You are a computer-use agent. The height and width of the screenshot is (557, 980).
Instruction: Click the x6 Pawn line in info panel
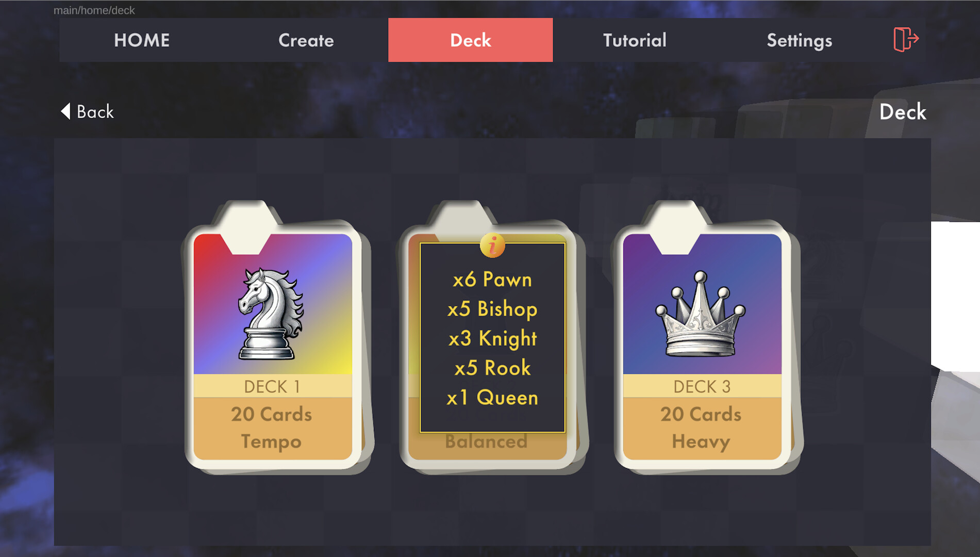tap(492, 280)
